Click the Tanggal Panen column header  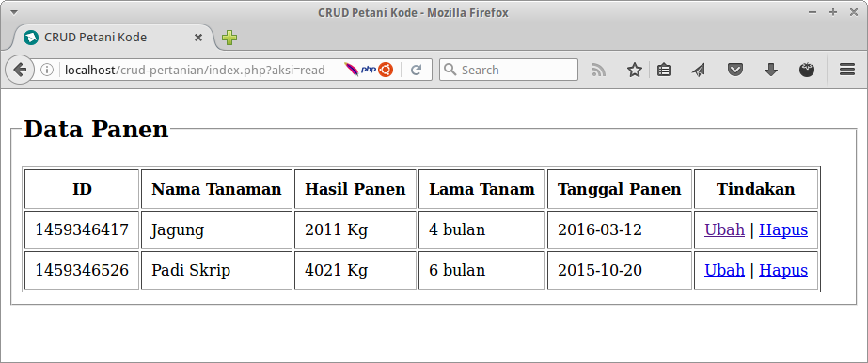[620, 189]
